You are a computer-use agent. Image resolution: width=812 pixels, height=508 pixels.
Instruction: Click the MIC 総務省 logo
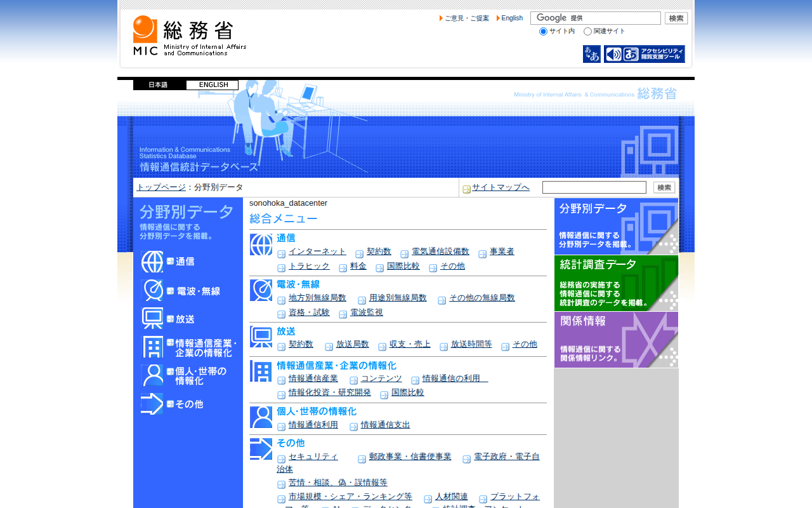190,36
